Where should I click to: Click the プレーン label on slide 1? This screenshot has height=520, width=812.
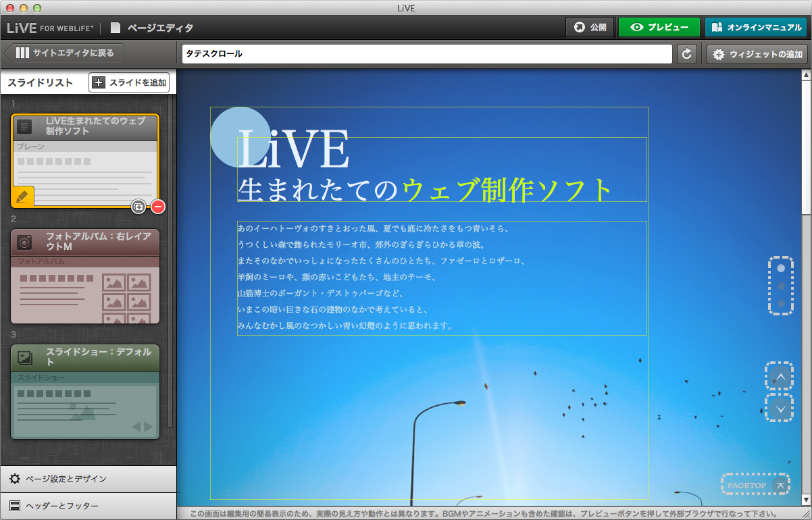click(31, 147)
